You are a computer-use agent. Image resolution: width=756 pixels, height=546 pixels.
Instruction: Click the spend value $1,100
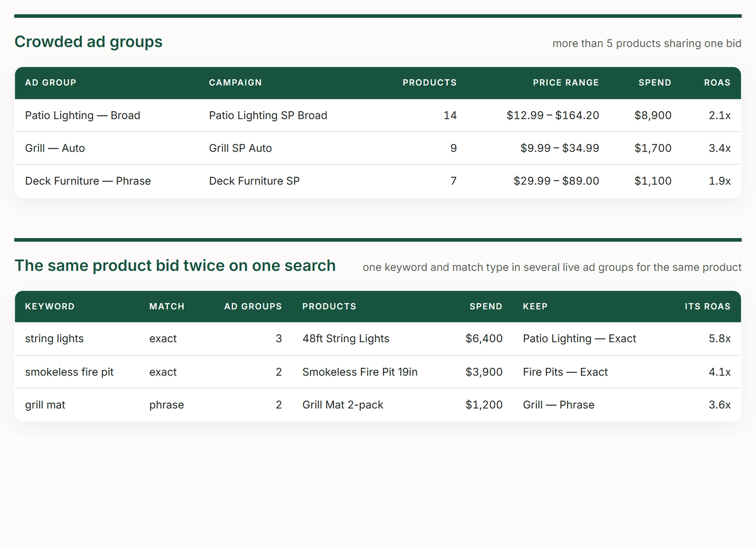click(653, 181)
